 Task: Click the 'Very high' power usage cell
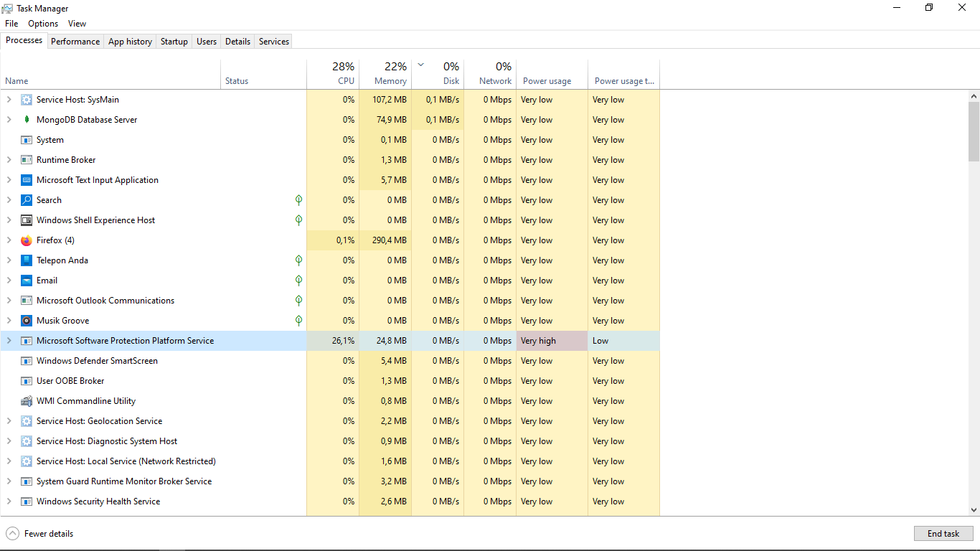pos(552,341)
